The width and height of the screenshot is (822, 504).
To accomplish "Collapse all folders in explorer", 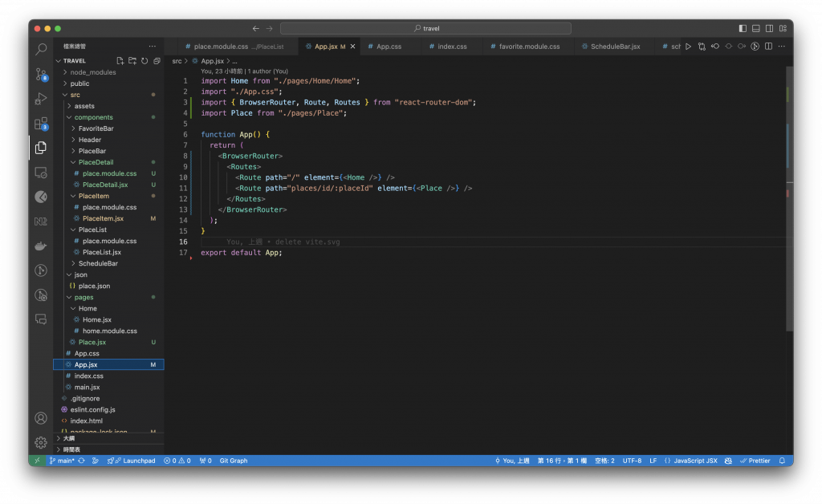I will pos(156,61).
